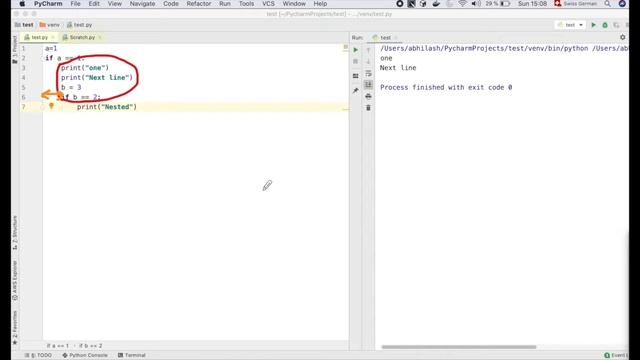
Task: Open Spotlight search in the menu bar
Action: click(x=608, y=4)
